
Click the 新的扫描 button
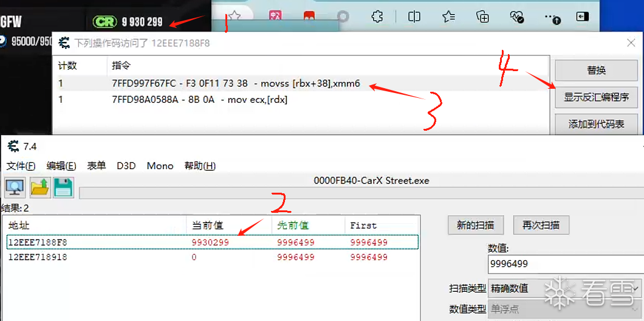click(475, 225)
